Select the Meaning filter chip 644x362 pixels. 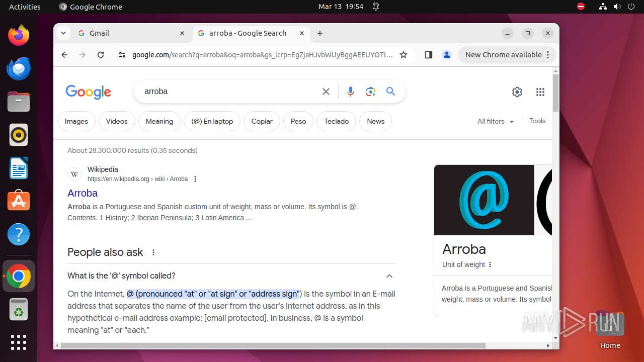[x=159, y=121]
